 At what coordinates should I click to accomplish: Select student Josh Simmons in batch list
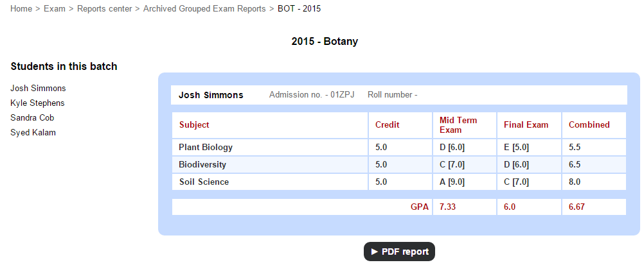(x=38, y=88)
